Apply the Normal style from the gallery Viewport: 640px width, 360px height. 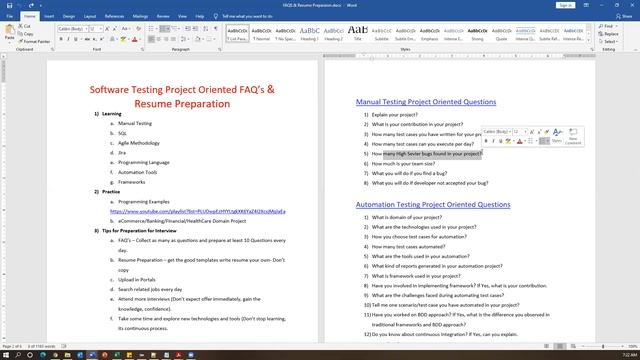point(261,34)
